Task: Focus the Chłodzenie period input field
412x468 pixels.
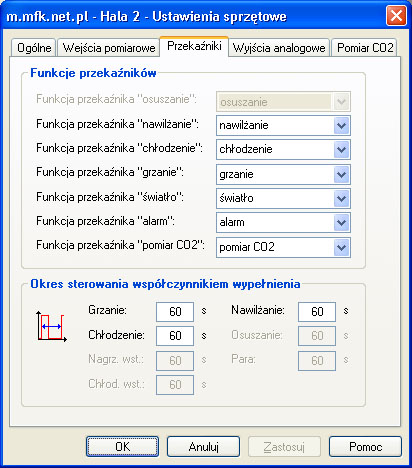Action: pyautogui.click(x=175, y=336)
